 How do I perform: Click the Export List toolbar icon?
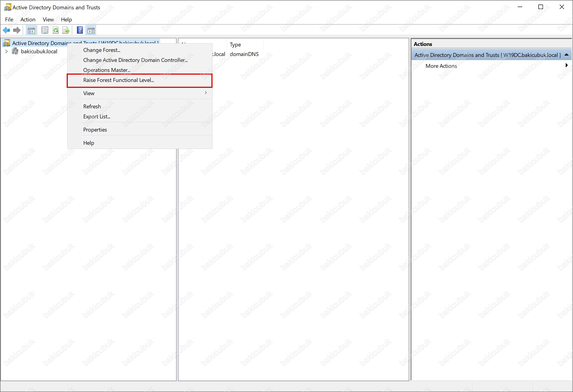66,30
